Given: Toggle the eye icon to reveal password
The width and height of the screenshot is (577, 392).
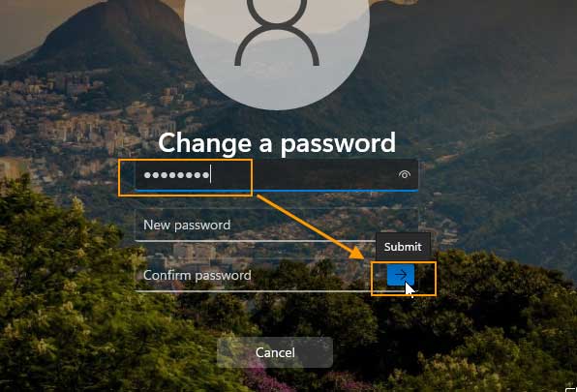Looking at the screenshot, I should coord(405,174).
